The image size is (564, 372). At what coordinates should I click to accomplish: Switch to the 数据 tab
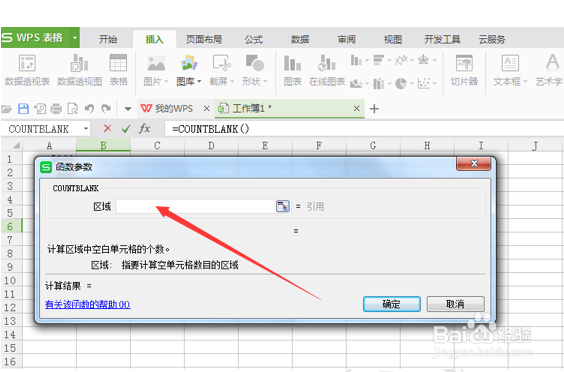[x=300, y=39]
